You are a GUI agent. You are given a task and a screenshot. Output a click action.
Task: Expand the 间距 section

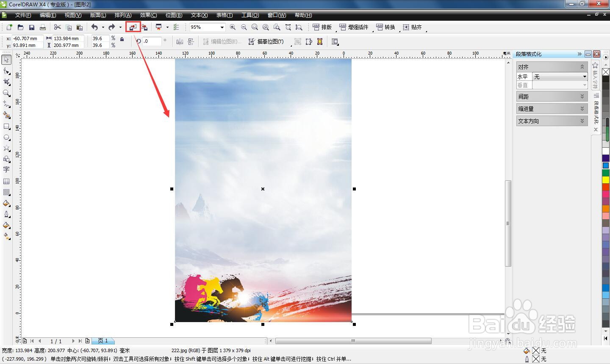pyautogui.click(x=582, y=97)
